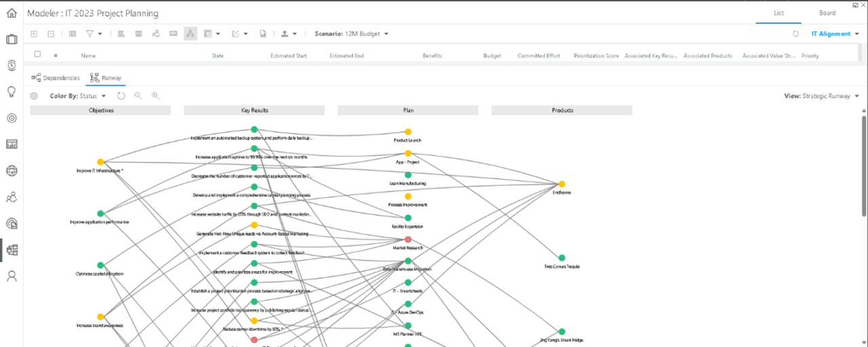The height and width of the screenshot is (347, 868).
Task: Open the clock timesheet icon in sidebar
Action: pos(11,65)
